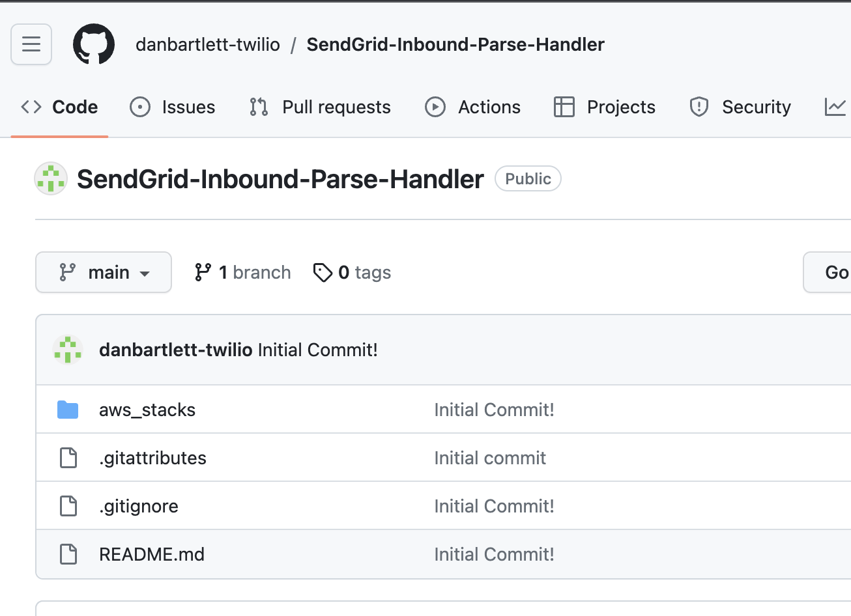Click the Projects table icon
851x616 pixels.
coord(564,107)
